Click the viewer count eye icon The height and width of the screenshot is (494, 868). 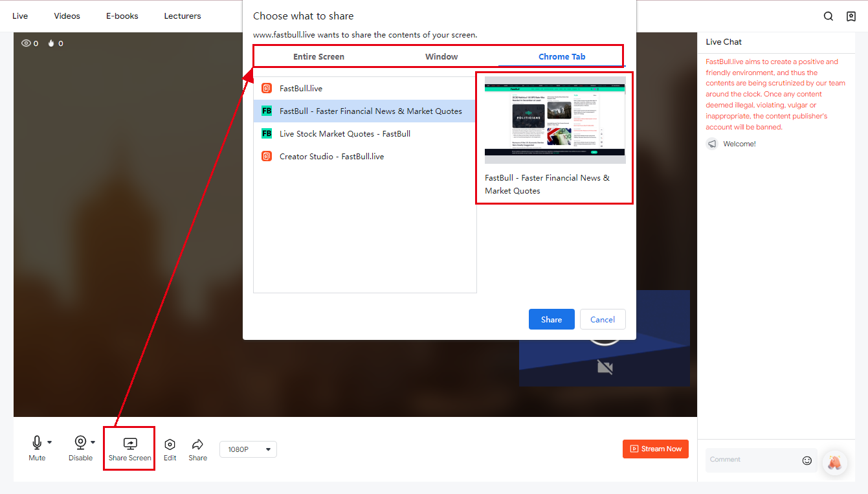tap(27, 43)
